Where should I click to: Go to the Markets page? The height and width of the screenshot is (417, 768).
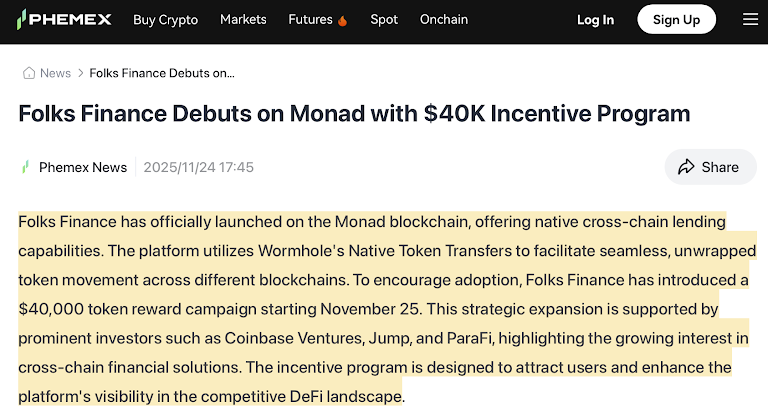[x=243, y=19]
